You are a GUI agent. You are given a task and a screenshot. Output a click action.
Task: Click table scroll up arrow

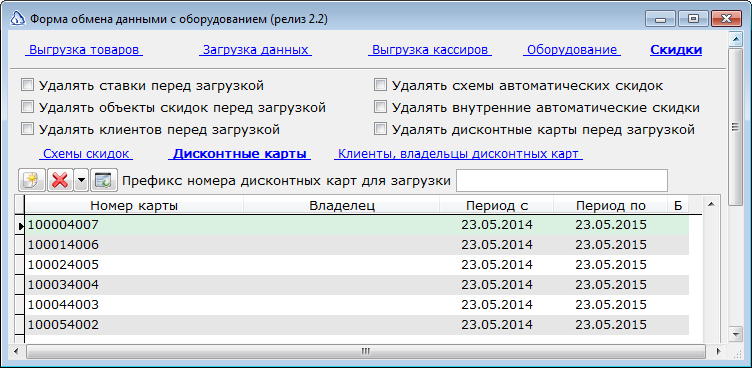coord(711,205)
